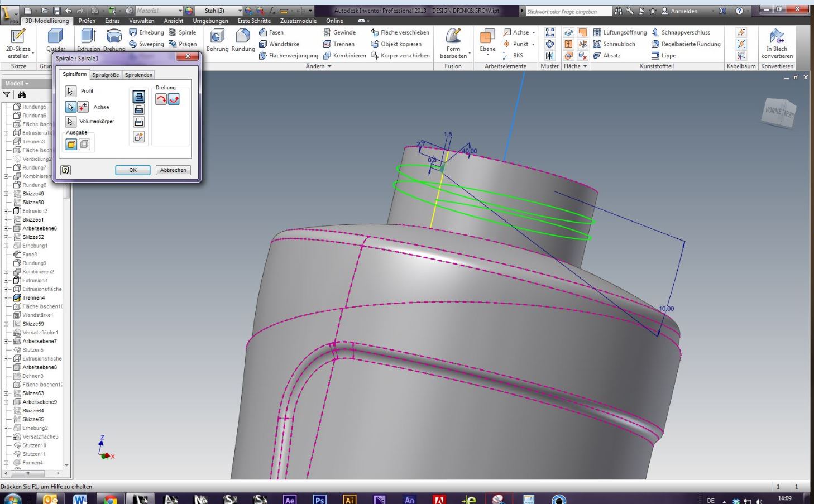The width and height of the screenshot is (814, 504).
Task: Confirm the Spirale dialog with OK
Action: coord(133,170)
